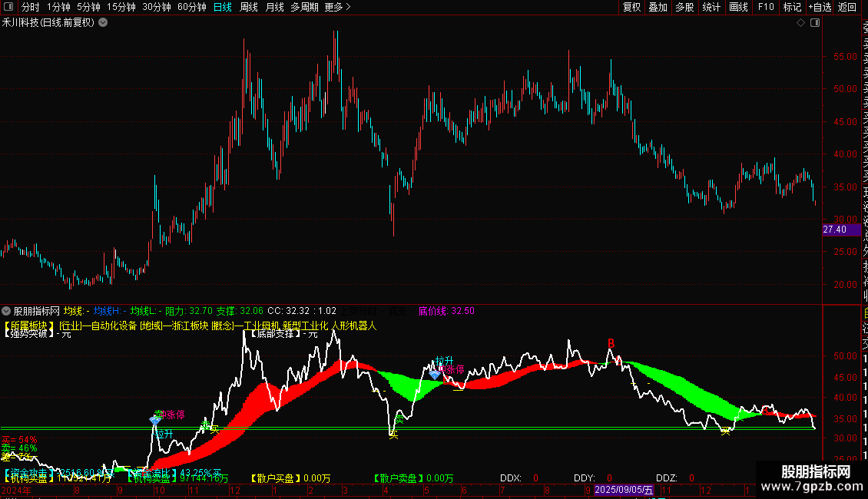Select the 日线 daily period
The image size is (868, 499).
coord(223,7)
